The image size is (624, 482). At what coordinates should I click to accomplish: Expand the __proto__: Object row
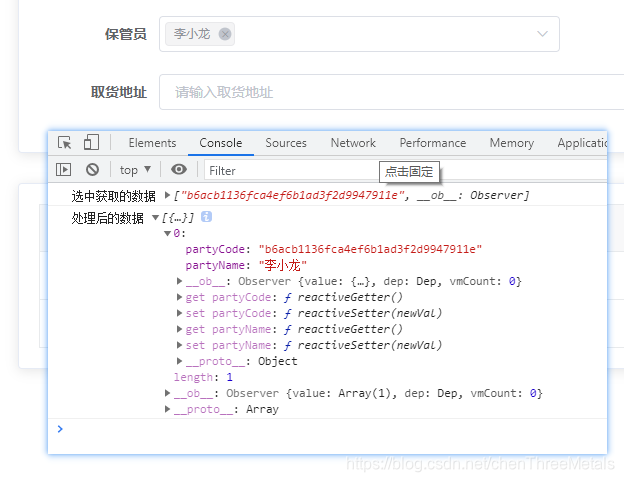pos(179,361)
